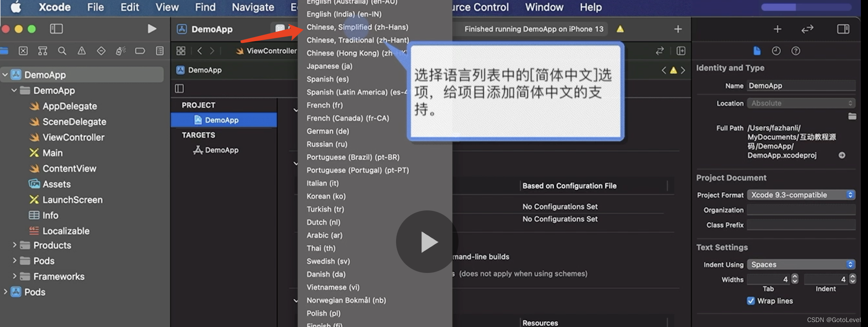Click the folder icon to choose the location
Screen dimensions: 868x327
coord(852,116)
